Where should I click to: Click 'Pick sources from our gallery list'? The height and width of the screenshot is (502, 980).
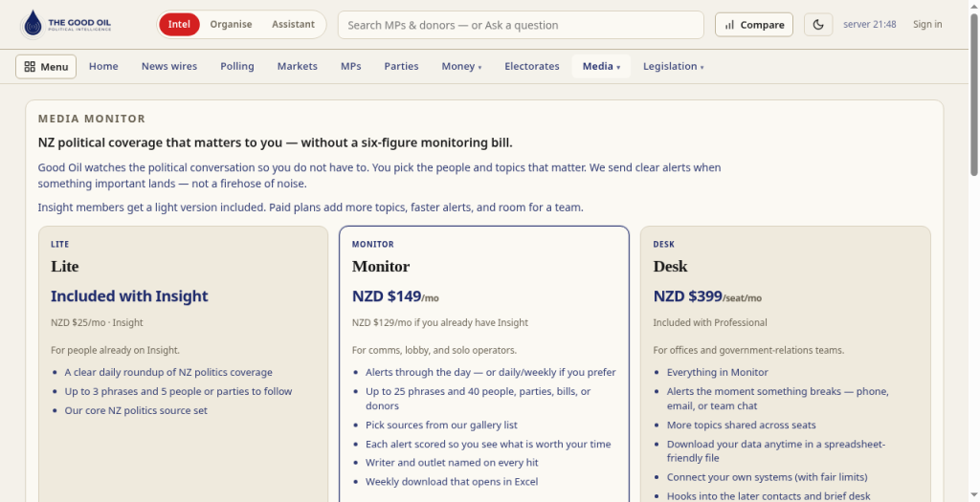point(441,426)
